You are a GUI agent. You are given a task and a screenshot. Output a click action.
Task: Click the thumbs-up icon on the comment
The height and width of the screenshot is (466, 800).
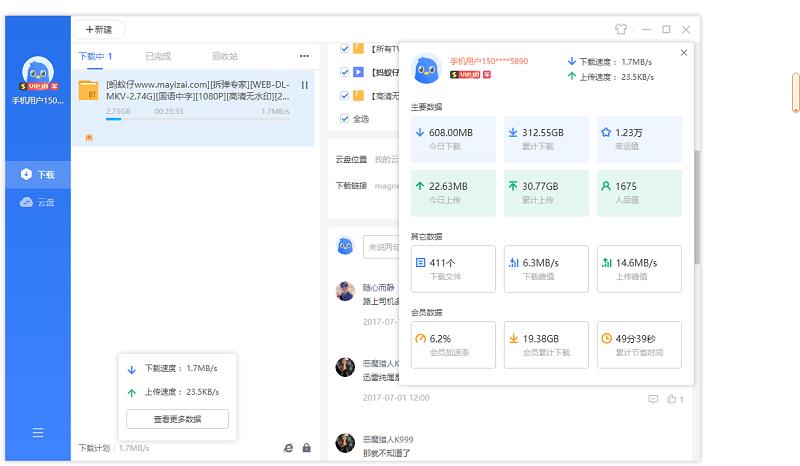click(672, 399)
